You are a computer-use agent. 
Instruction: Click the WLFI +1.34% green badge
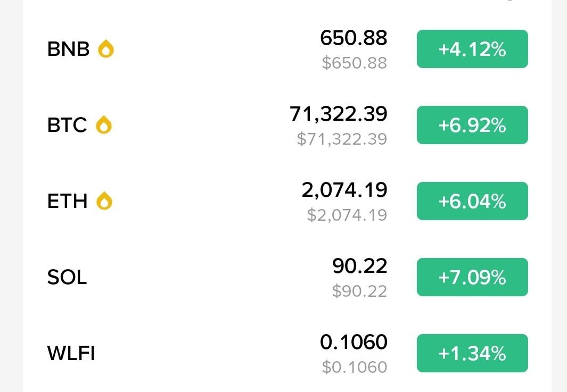point(472,353)
